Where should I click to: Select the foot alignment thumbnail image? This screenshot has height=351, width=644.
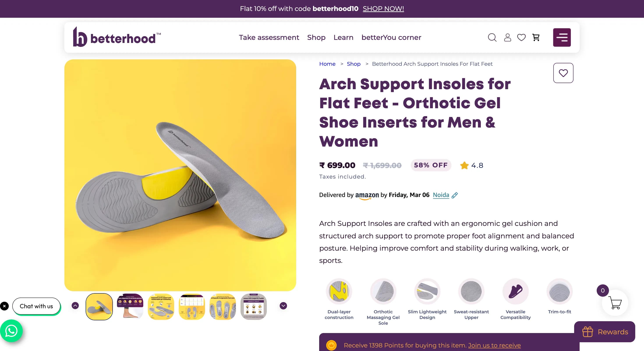130,307
